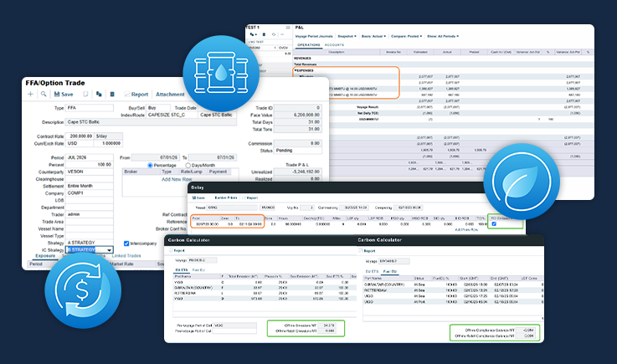Click the hamburger menu icon beside TEST 1
This screenshot has width=617, height=364.
[288, 28]
